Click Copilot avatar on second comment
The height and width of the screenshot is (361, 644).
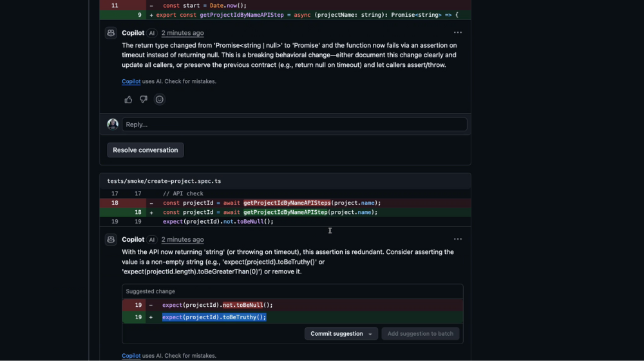[x=111, y=239]
